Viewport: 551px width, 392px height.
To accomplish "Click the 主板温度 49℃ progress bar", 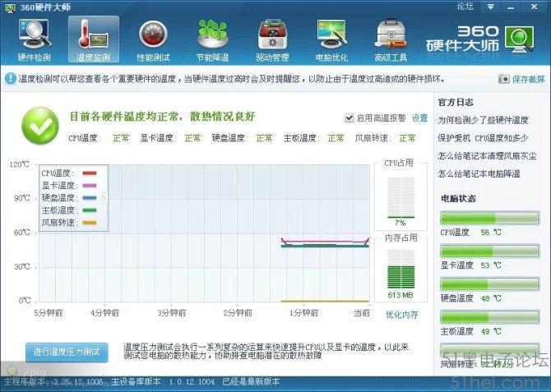I will (489, 317).
